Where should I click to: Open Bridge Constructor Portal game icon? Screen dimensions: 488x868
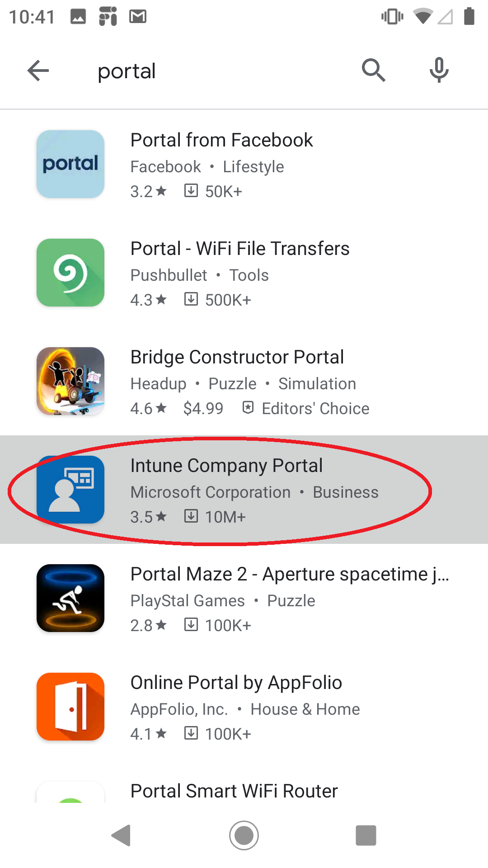[x=70, y=381]
